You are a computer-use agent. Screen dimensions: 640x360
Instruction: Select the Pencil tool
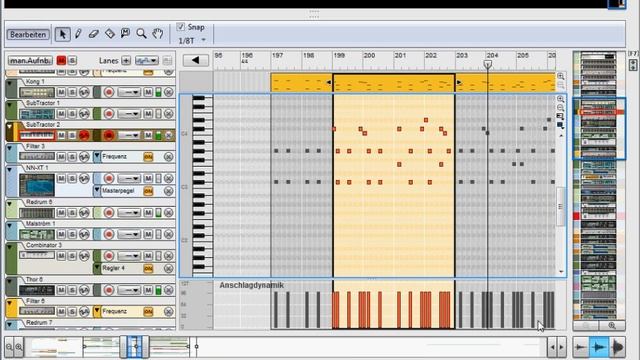click(x=78, y=34)
